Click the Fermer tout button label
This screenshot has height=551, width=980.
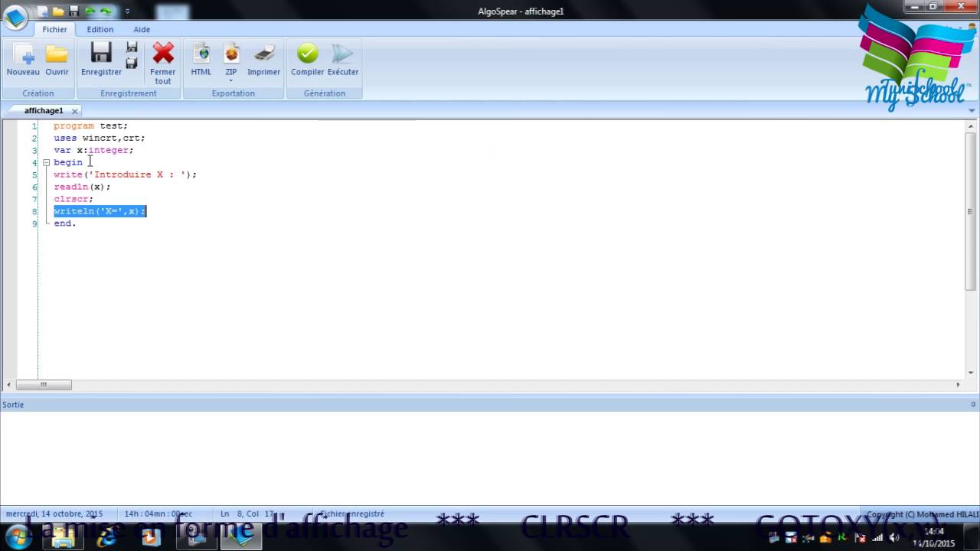(x=163, y=77)
